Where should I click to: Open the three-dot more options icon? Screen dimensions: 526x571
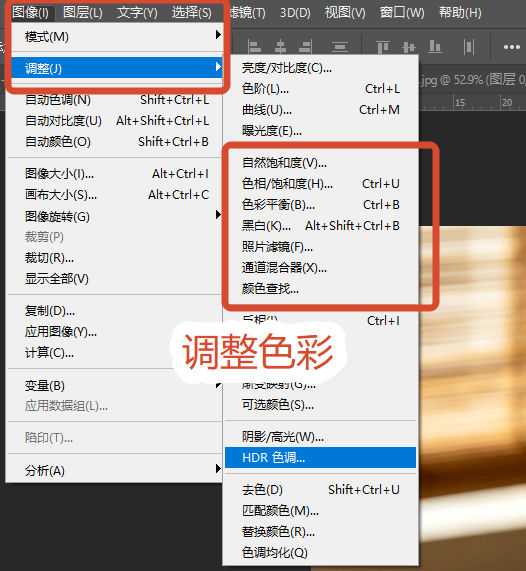511,47
